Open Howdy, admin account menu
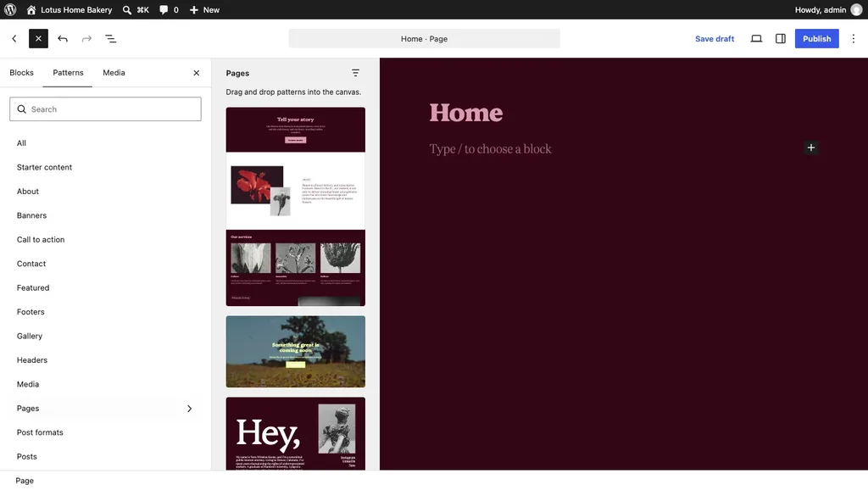Viewport: 868px width, 490px height. 828,9
